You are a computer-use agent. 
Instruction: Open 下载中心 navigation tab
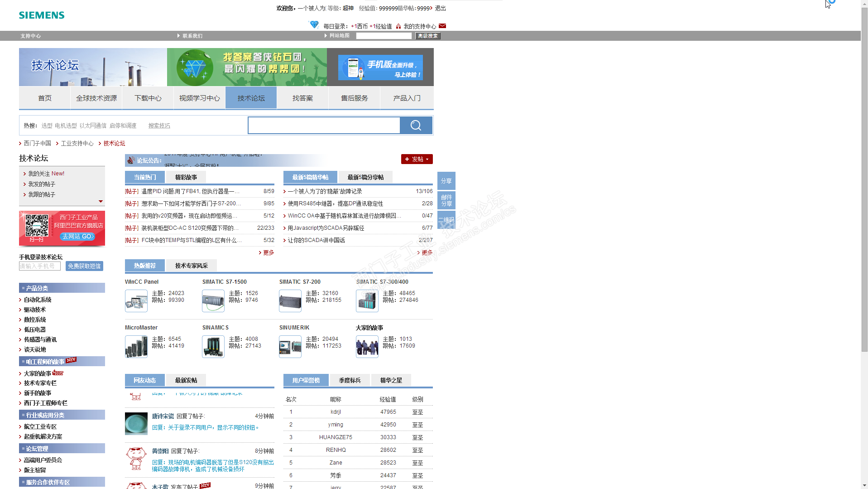pos(148,98)
